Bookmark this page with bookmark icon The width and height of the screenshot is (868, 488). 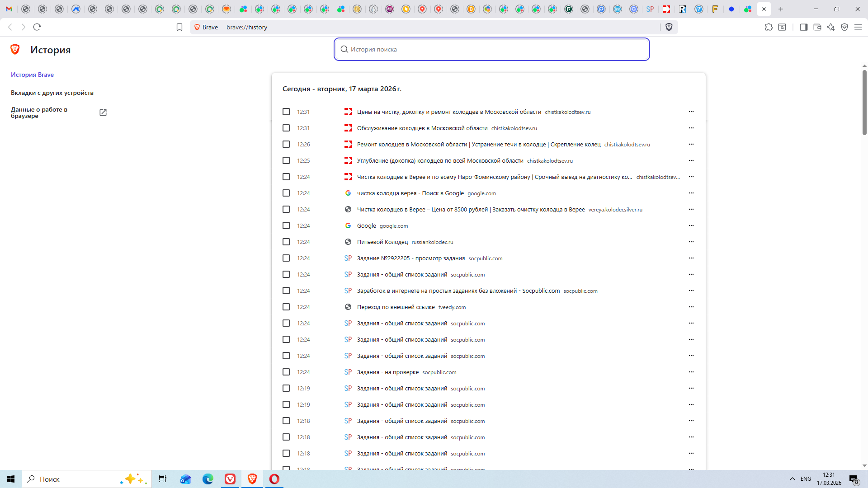click(179, 27)
